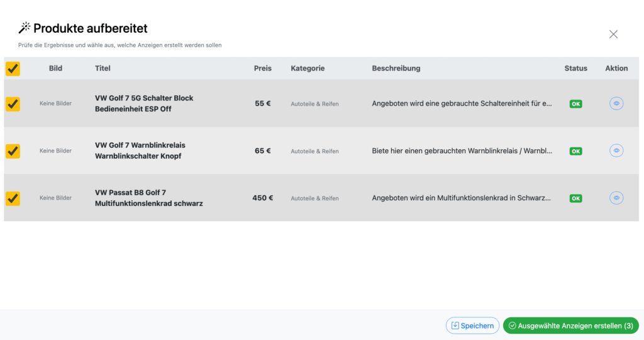644x340 pixels.
Task: Open the title VW Golf 7 Warnblinkrelais Warnblinkschalter Knopf
Action: 140,150
